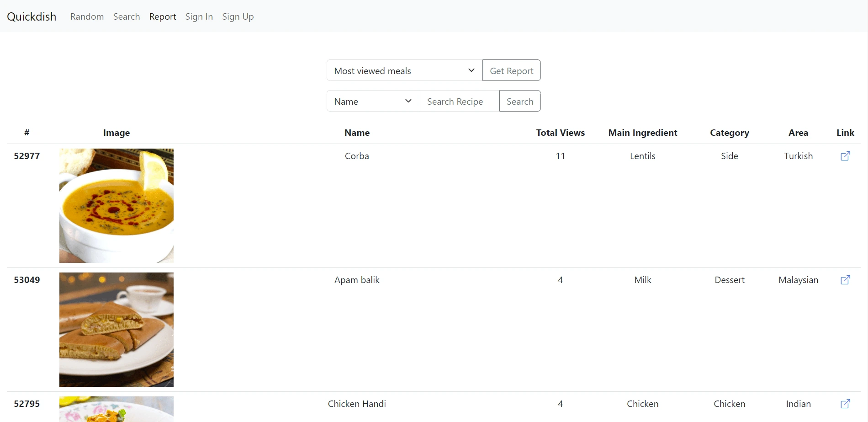The width and height of the screenshot is (868, 422).
Task: Open the Name search-field dropdown
Action: (373, 101)
